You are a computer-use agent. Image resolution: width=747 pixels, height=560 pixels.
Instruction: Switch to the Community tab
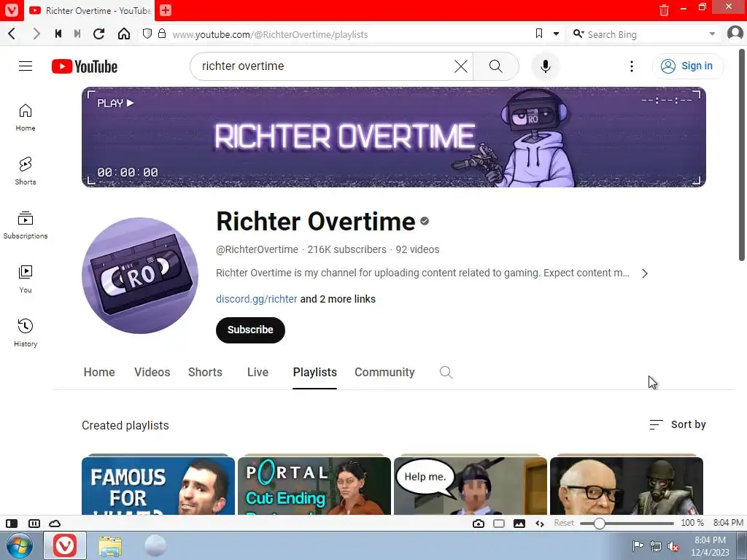[x=384, y=373]
